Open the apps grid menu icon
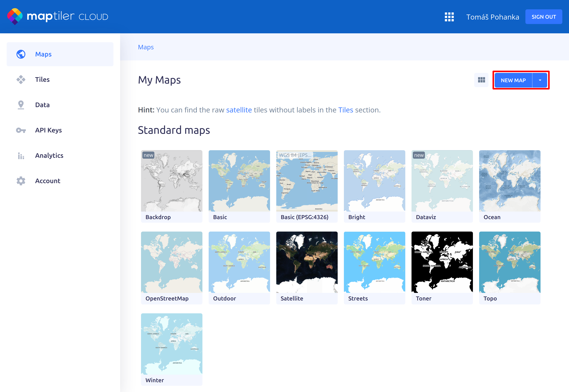 coord(449,17)
